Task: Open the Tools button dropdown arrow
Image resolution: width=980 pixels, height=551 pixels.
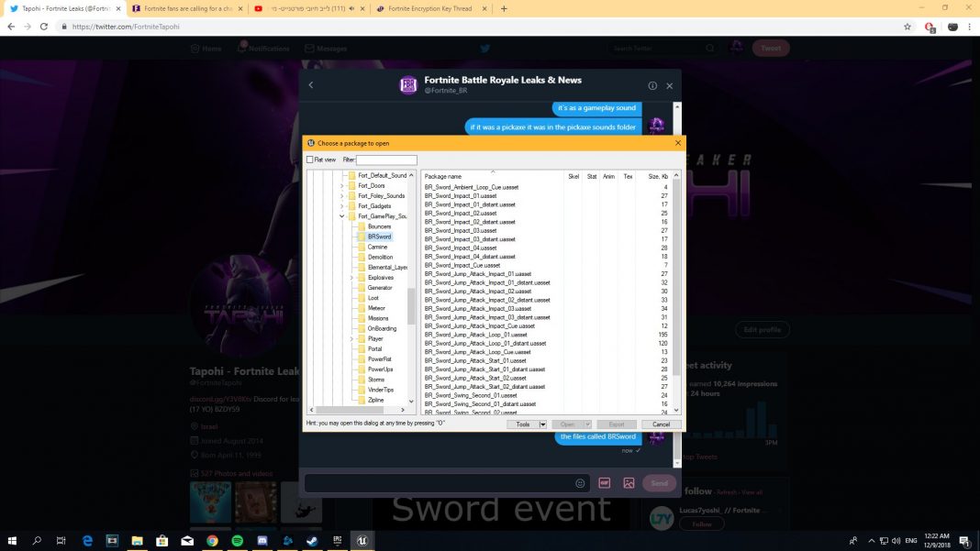Action: (x=542, y=424)
